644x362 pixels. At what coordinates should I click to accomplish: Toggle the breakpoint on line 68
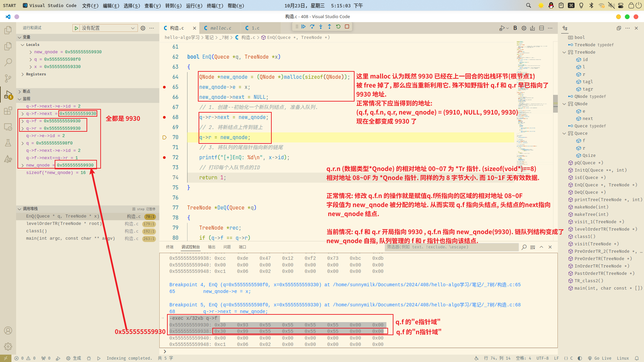click(x=164, y=117)
